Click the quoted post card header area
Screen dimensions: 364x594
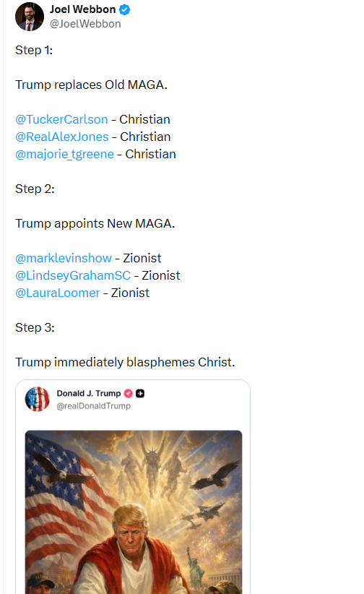133,400
